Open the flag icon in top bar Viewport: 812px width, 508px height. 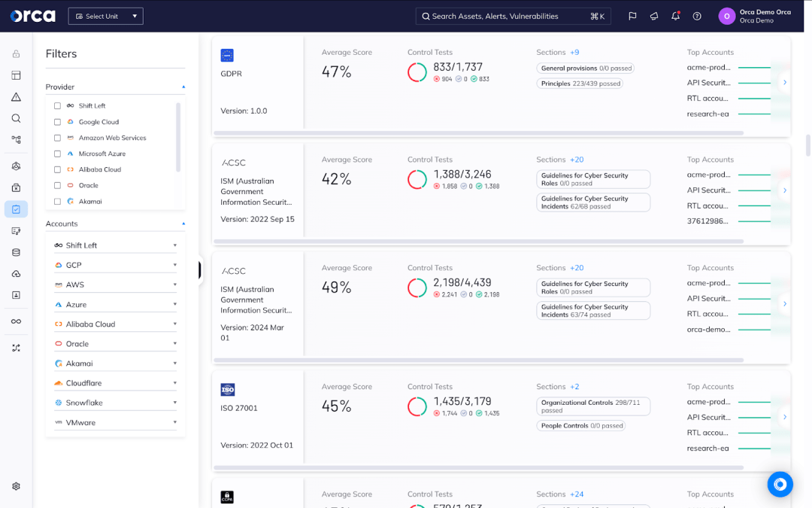coord(632,16)
